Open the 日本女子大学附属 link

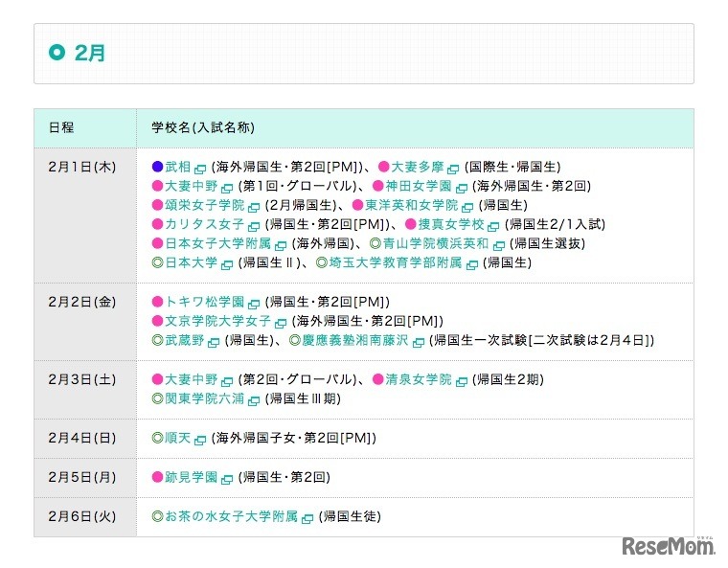pyautogui.click(x=218, y=243)
